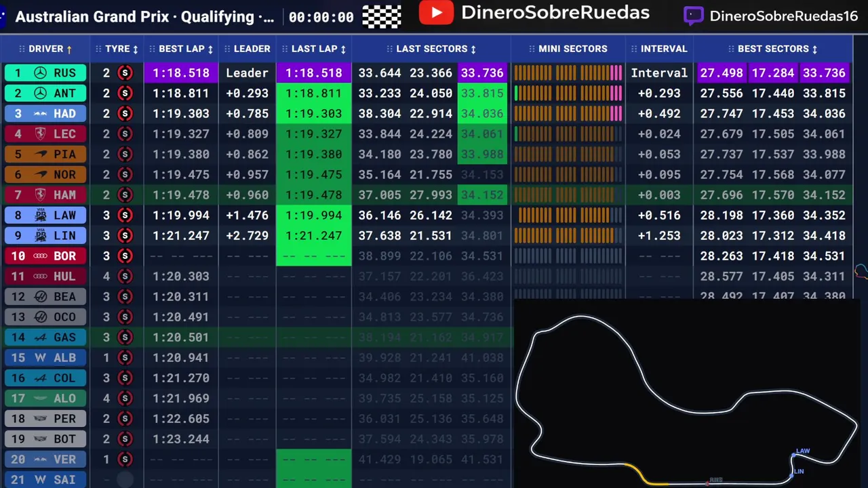Click the 17.418 best sector for BOR

point(773,256)
